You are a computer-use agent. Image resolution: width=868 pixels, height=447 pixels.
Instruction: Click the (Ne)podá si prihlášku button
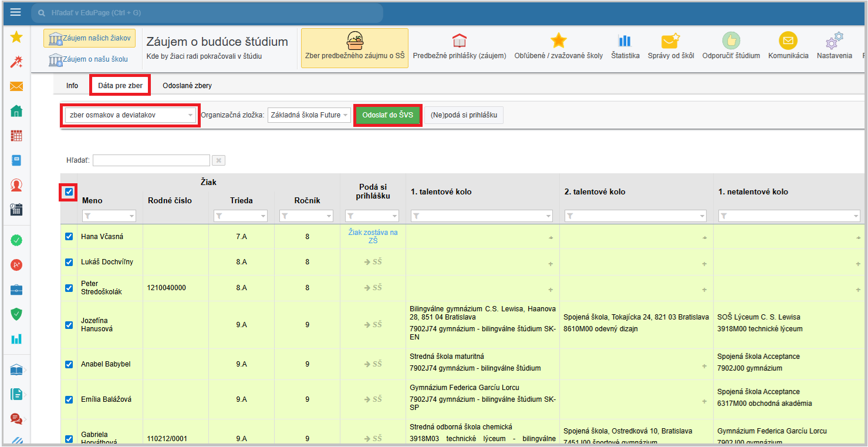pos(464,115)
